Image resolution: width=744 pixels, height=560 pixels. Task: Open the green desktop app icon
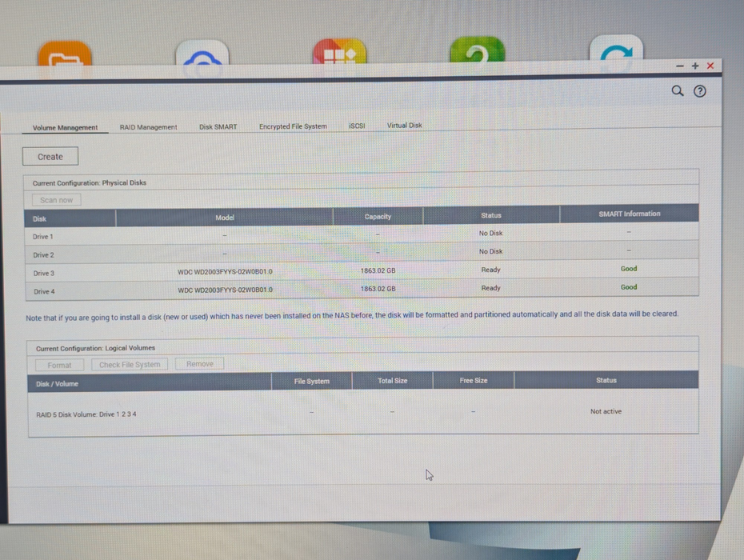pyautogui.click(x=478, y=50)
